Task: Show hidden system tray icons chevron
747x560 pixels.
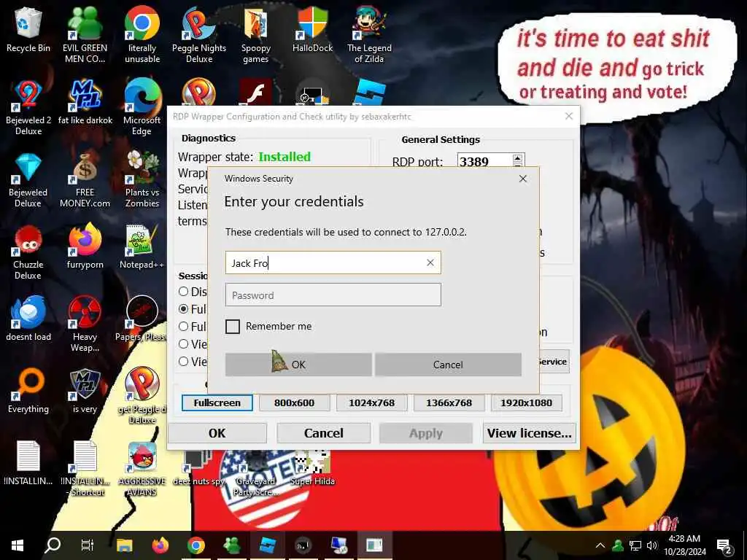Action: (x=600, y=545)
